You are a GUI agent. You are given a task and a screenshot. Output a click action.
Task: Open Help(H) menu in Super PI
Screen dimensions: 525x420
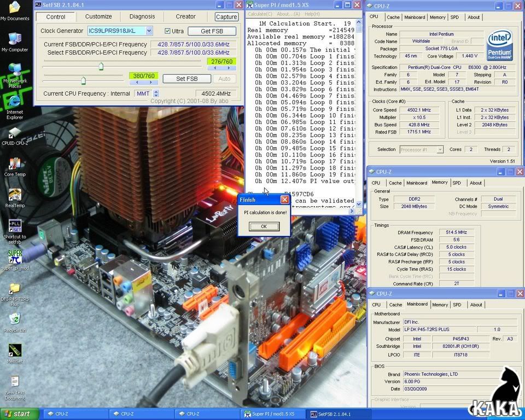pos(312,14)
